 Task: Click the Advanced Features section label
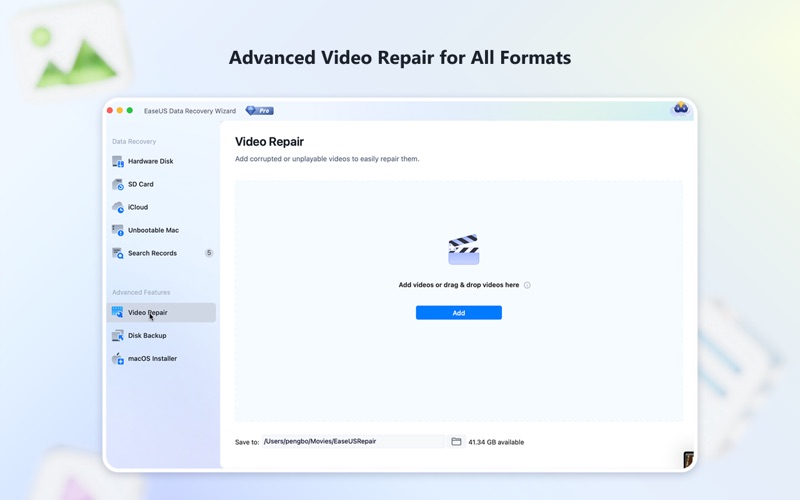[x=141, y=292]
